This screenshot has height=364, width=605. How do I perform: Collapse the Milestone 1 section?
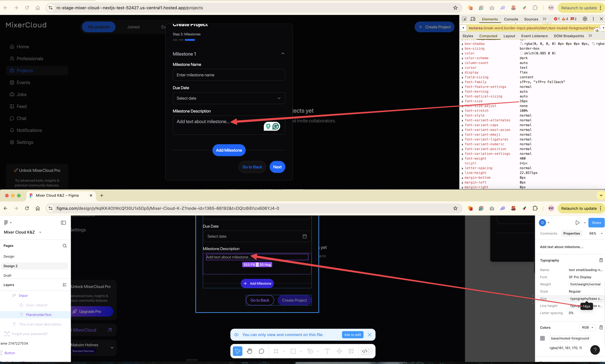pos(283,53)
